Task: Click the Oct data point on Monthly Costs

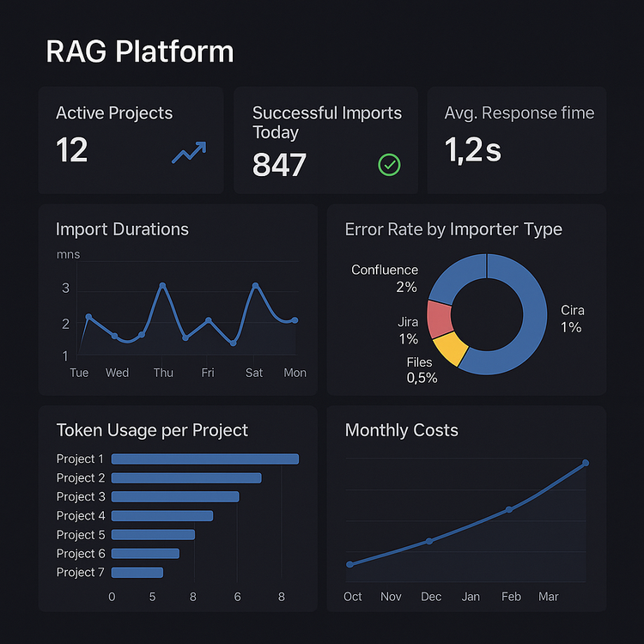Action: 349,564
